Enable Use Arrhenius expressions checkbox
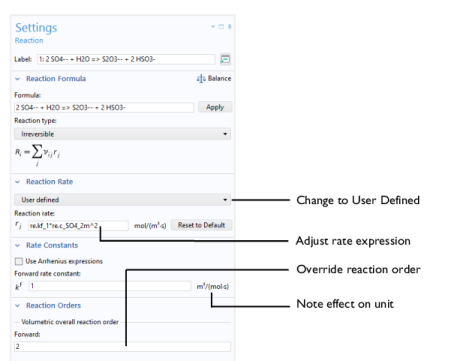The height and width of the screenshot is (361, 469). [x=19, y=261]
